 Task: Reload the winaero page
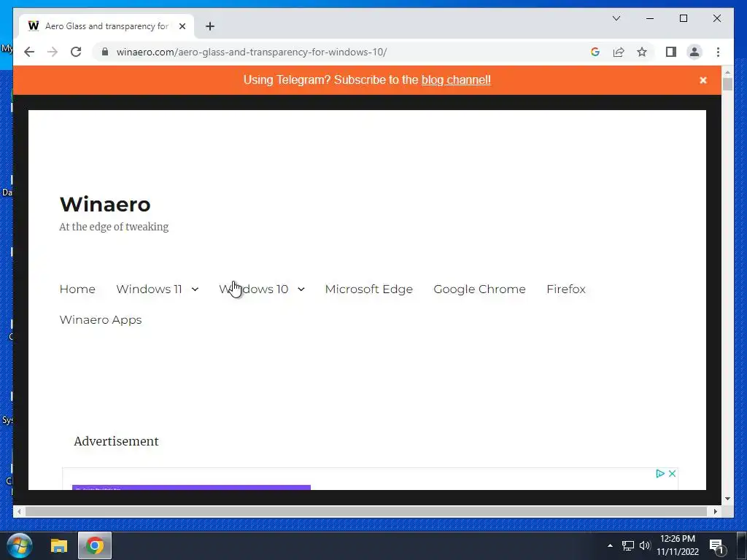click(x=76, y=52)
